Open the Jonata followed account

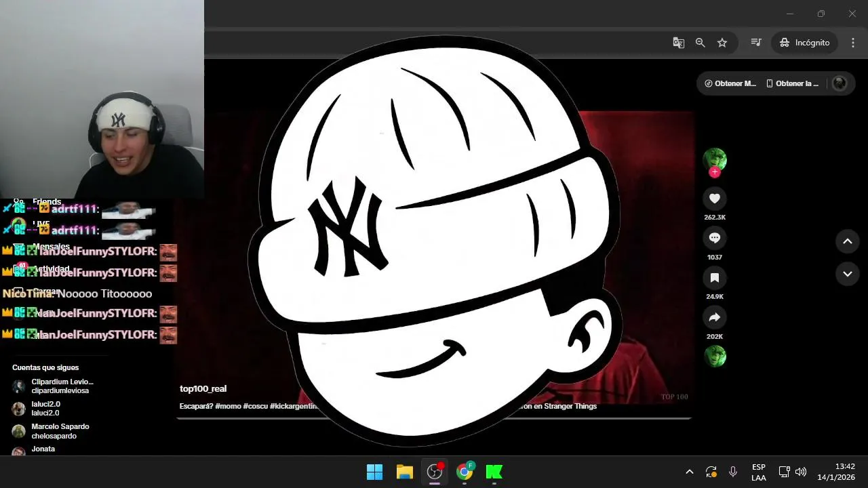coord(34,449)
